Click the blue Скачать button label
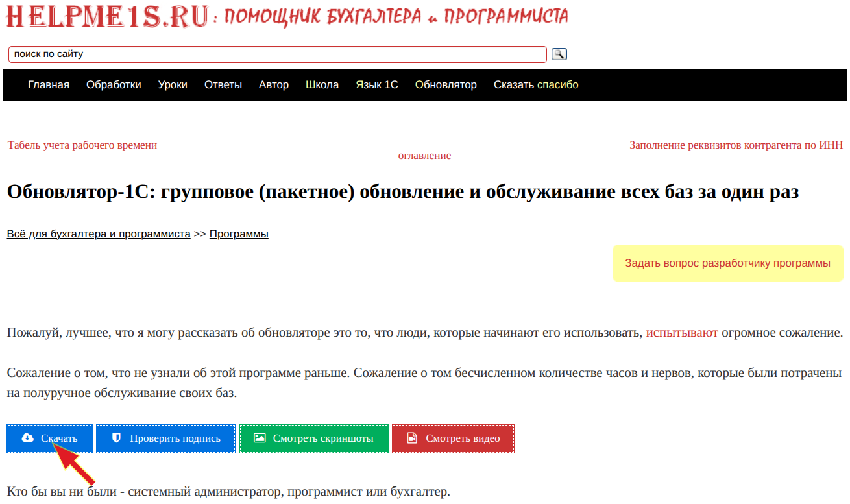Image resolution: width=850 pixels, height=504 pixels. 59,438
